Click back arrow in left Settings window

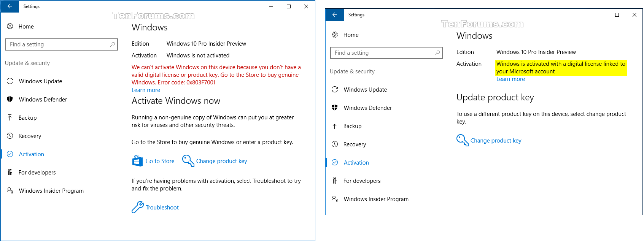coord(10,6)
